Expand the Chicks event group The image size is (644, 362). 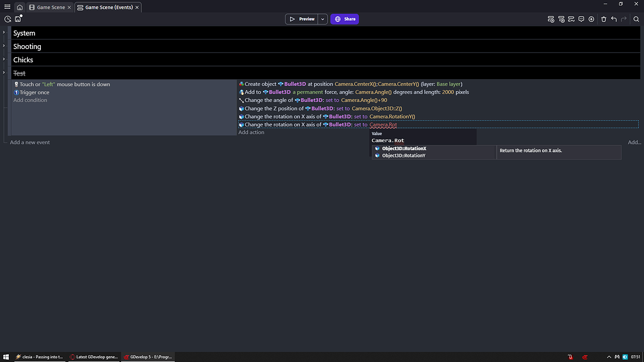3,60
